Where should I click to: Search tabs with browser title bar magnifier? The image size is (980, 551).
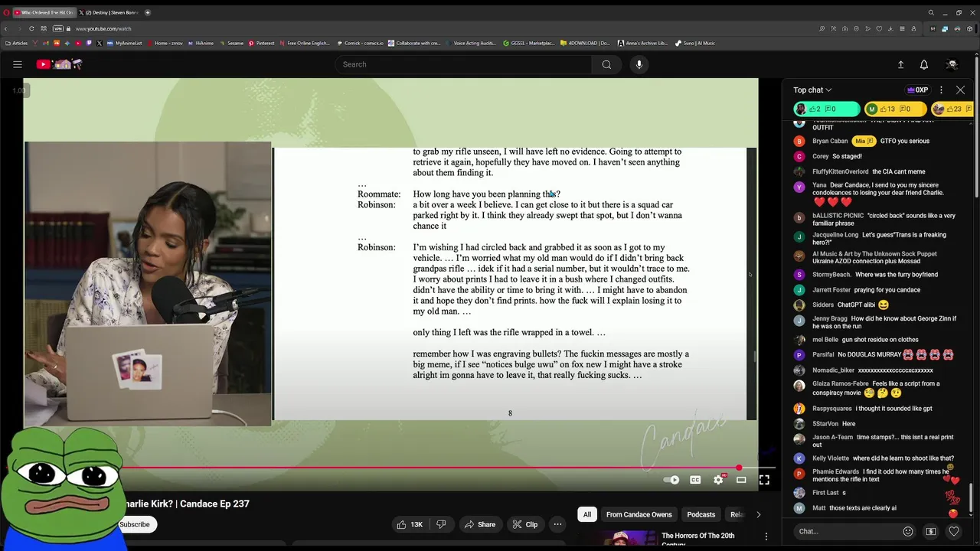931,12
